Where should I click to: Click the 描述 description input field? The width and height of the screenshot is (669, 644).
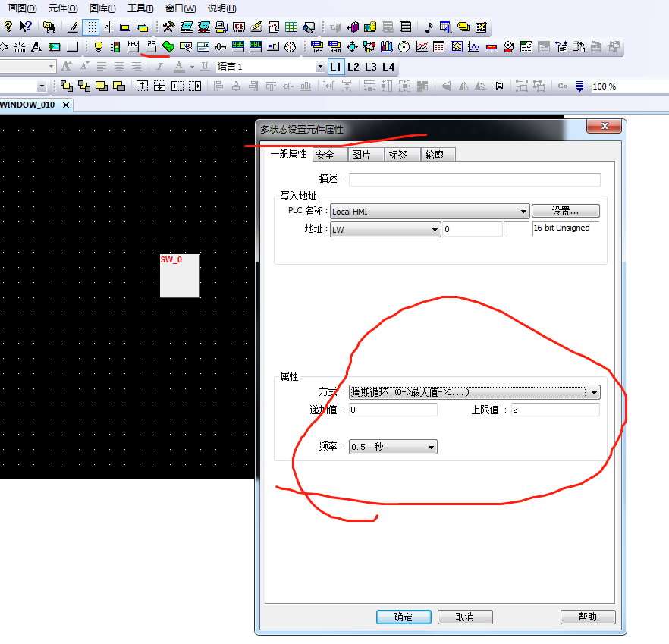click(474, 180)
